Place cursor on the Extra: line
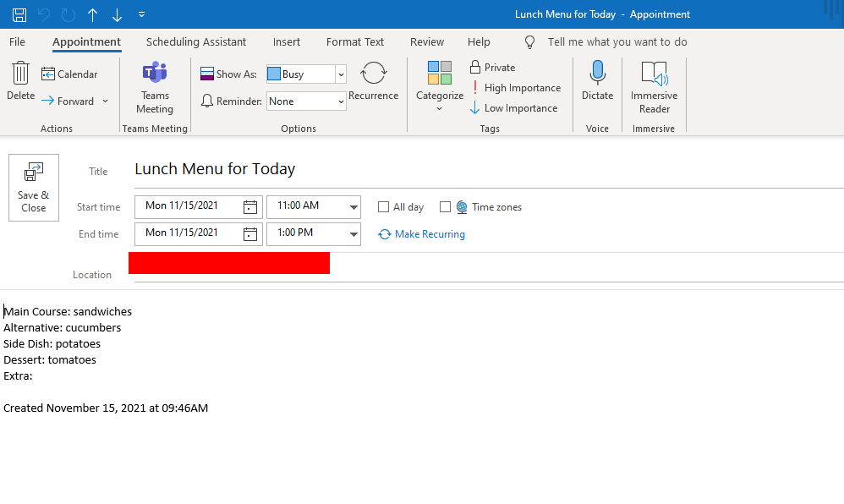This screenshot has height=504, width=844. (19, 376)
